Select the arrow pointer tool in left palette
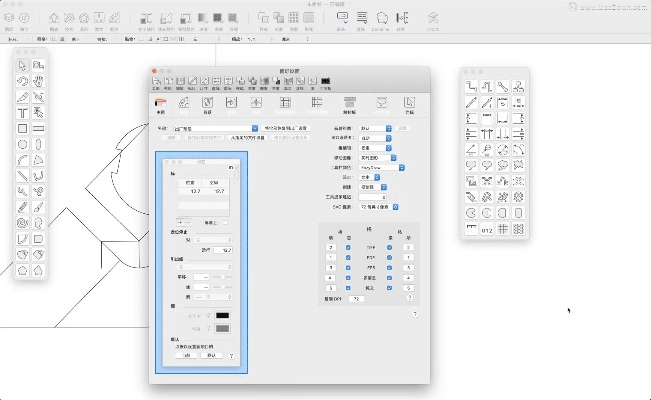 tap(22, 65)
